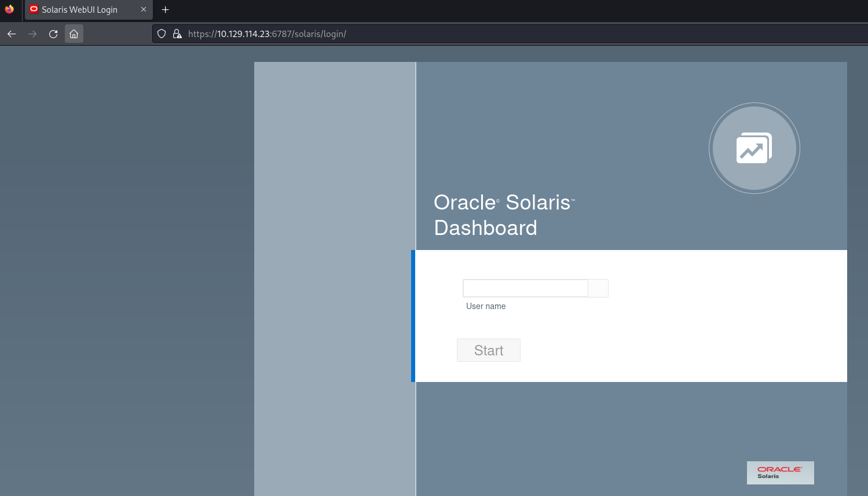868x496 pixels.
Task: Click the Oracle favicon on the tab
Action: tap(34, 9)
